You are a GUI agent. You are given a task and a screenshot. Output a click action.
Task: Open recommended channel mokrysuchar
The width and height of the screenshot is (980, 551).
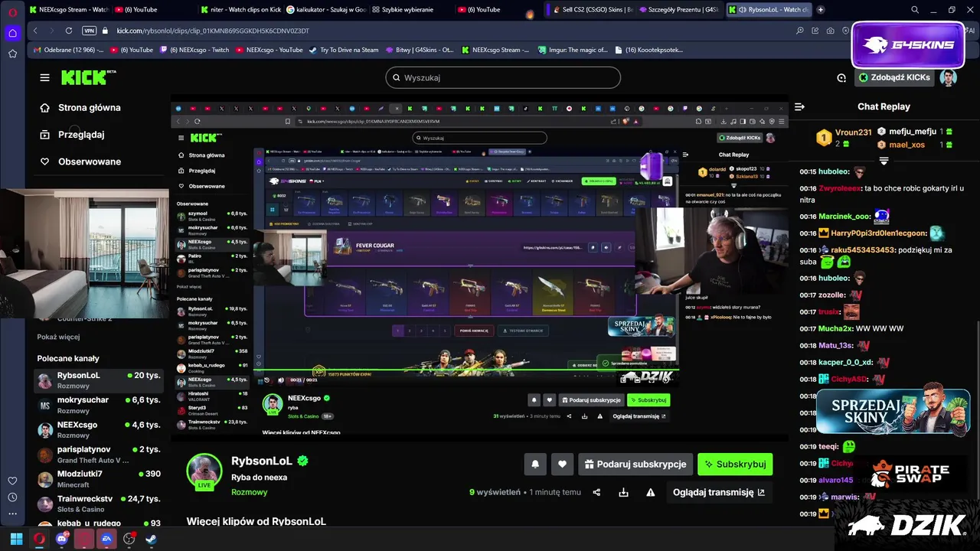coord(99,405)
